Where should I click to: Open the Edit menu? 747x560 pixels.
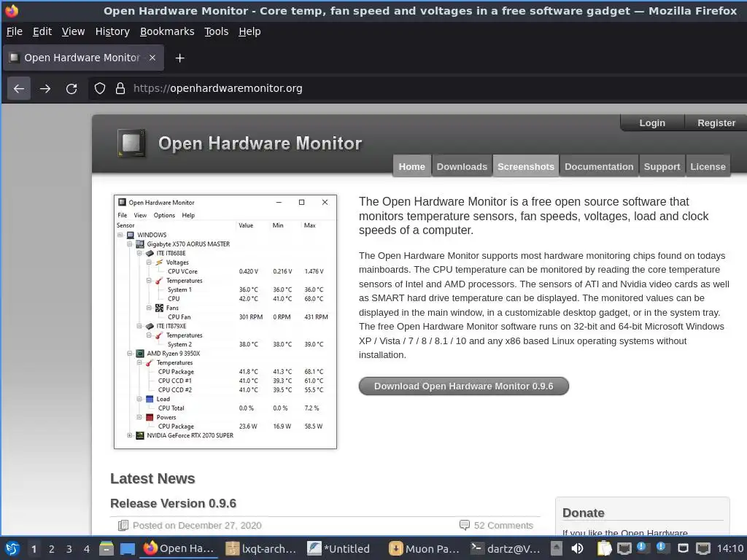coord(42,31)
